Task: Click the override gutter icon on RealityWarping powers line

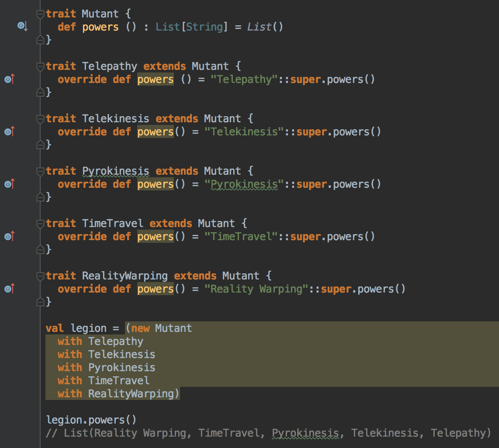Action: click(9, 289)
